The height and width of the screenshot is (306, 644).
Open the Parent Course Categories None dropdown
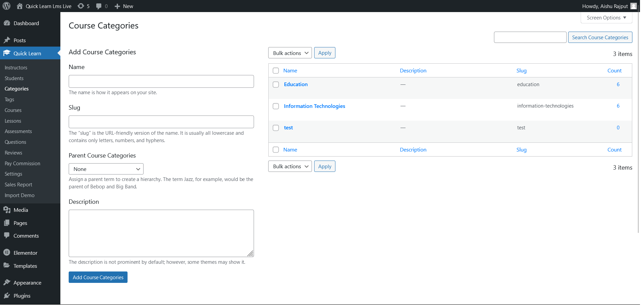[106, 169]
